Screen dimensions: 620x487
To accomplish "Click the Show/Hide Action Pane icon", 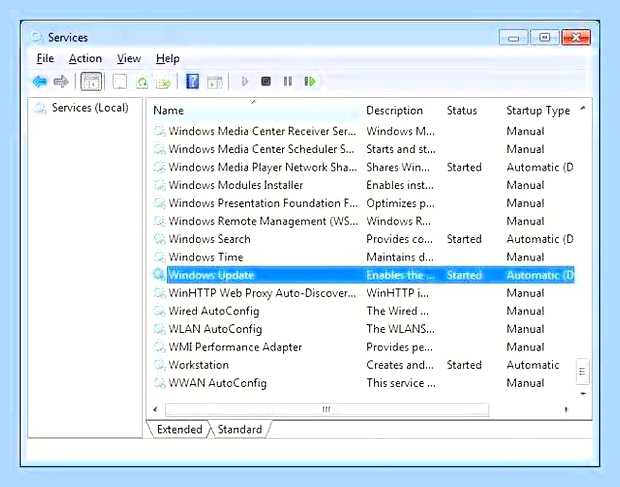I will [x=215, y=82].
